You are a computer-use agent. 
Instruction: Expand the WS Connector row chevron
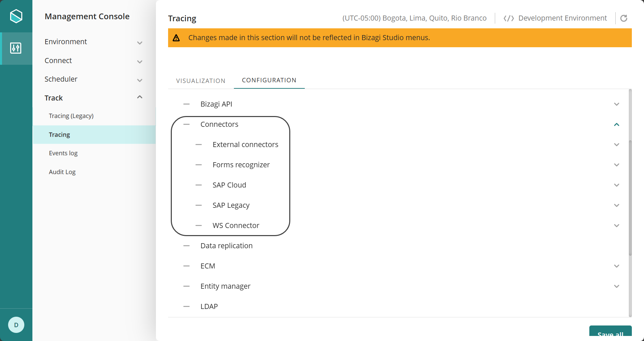tap(616, 226)
